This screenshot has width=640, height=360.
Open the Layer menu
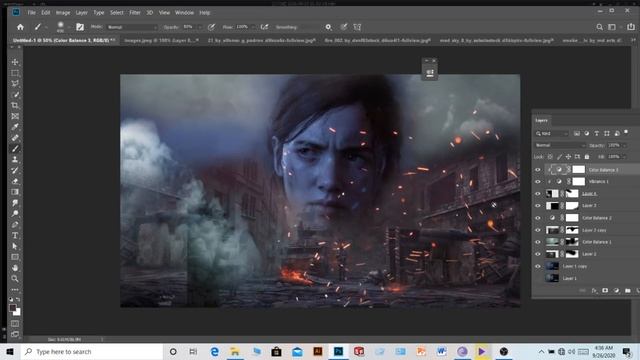(82, 13)
